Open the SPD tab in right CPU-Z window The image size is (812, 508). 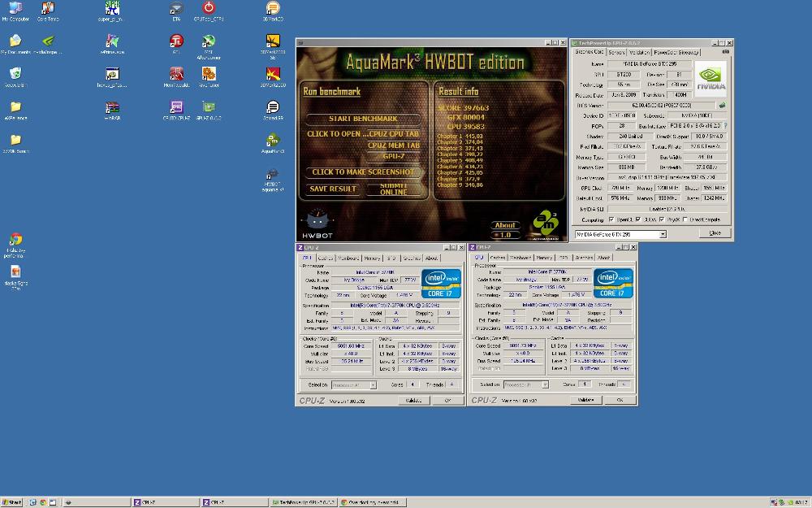point(563,257)
